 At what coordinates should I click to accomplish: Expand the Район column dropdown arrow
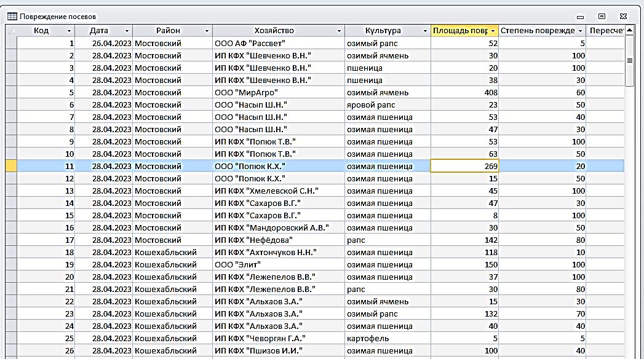(207, 31)
